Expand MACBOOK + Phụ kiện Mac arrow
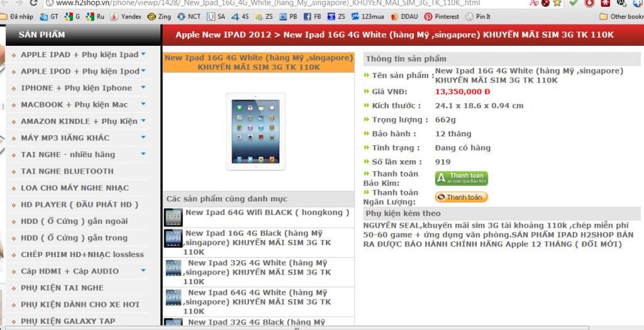644x330 pixels. (x=143, y=104)
